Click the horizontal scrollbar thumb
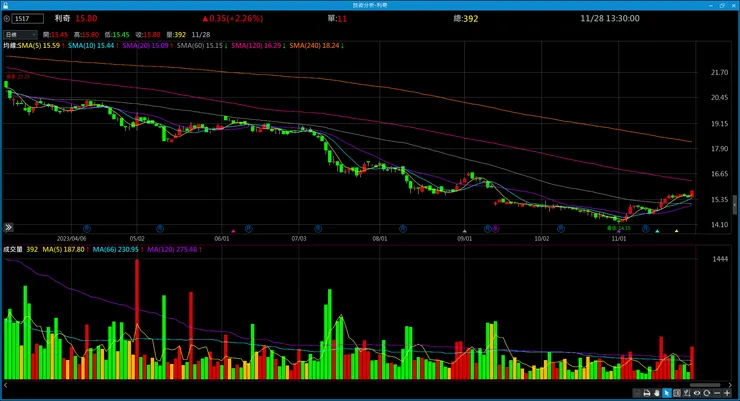Screen dimensions: 740x401 click(x=705, y=385)
